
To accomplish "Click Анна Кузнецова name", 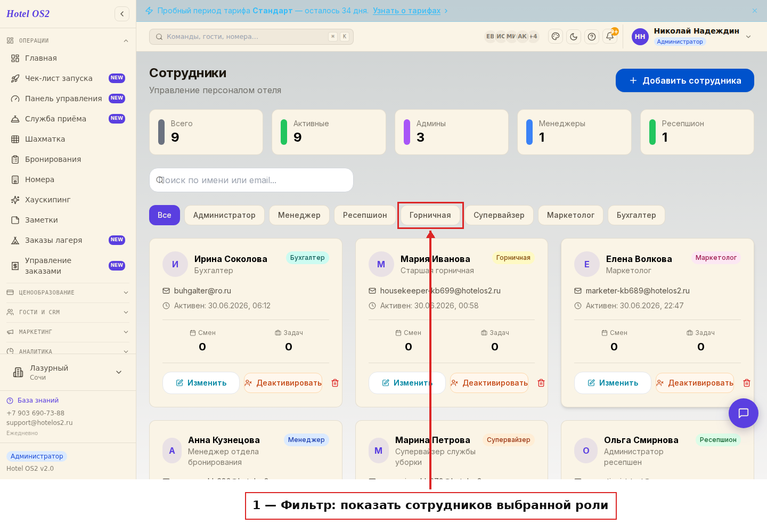I will pos(224,440).
